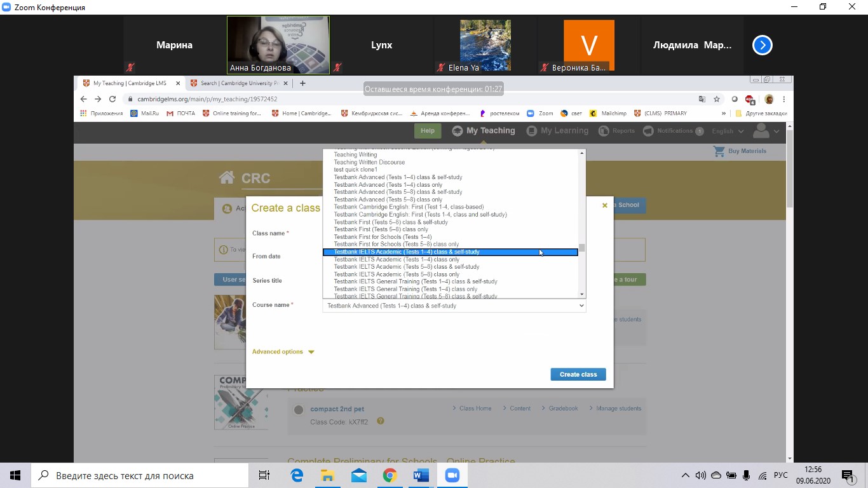The width and height of the screenshot is (868, 488).
Task: Show more Zoom participants with the blue arrow
Action: click(x=762, y=45)
